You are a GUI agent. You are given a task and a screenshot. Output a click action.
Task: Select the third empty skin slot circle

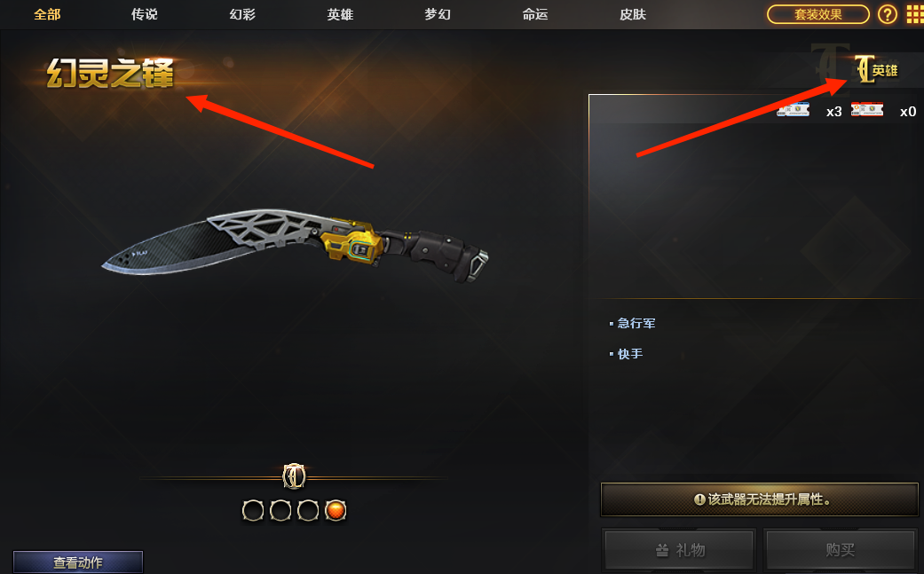(x=308, y=510)
